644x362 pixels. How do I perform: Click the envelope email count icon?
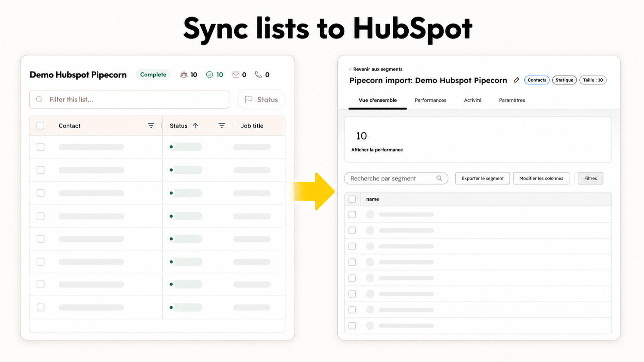(x=236, y=75)
